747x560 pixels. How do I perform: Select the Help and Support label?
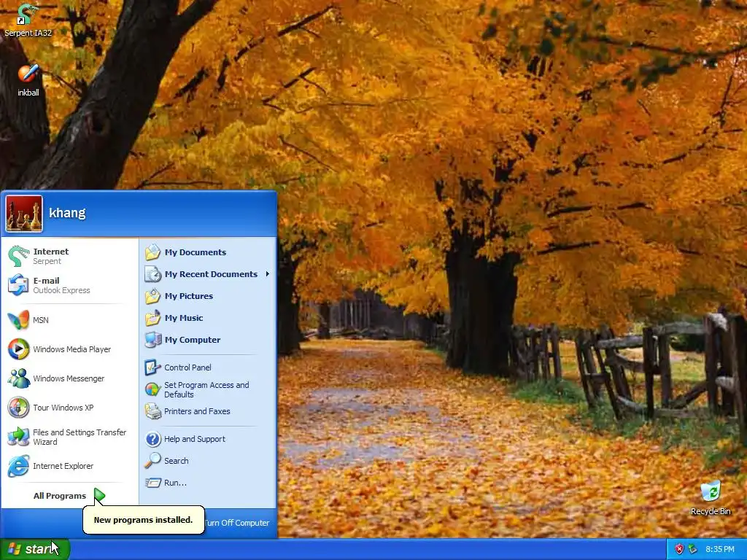pos(194,439)
